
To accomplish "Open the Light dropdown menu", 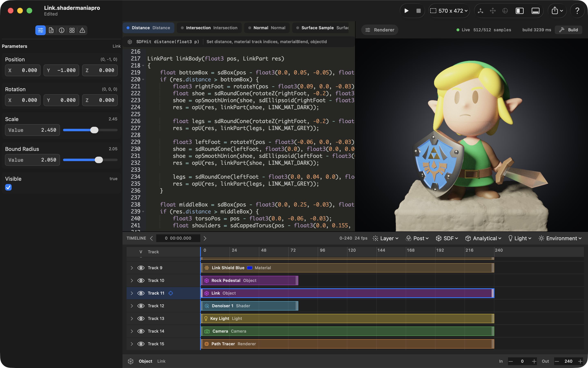I will (x=520, y=238).
